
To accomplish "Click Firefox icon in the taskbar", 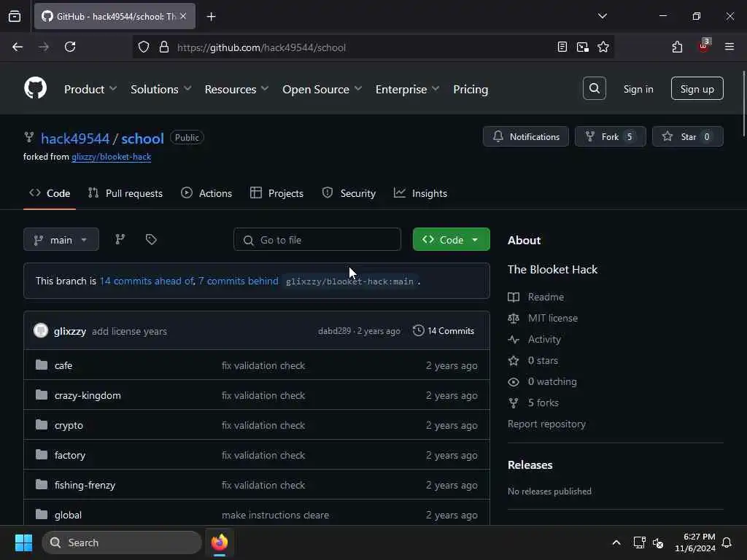I will point(220,542).
